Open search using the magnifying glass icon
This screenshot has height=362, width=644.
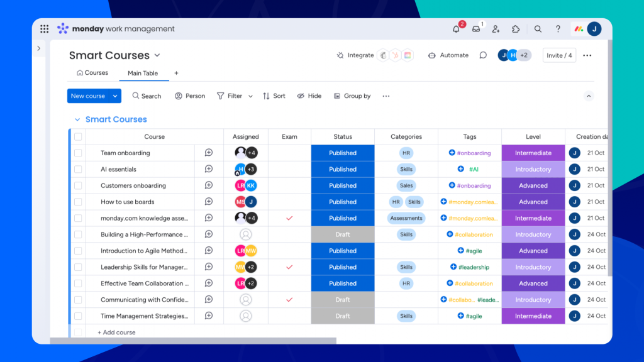[x=537, y=28]
